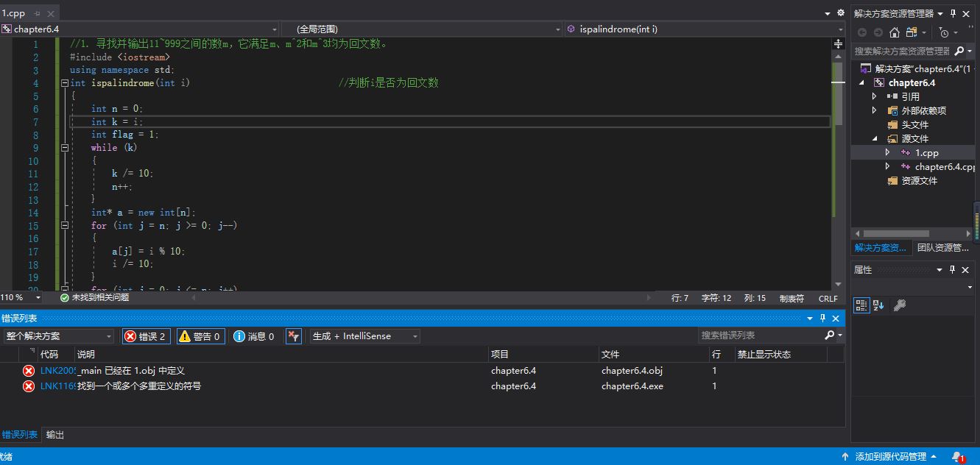The width and height of the screenshot is (980, 465).
Task: Click the pin icon on the 1.cpp tab
Action: click(37, 13)
